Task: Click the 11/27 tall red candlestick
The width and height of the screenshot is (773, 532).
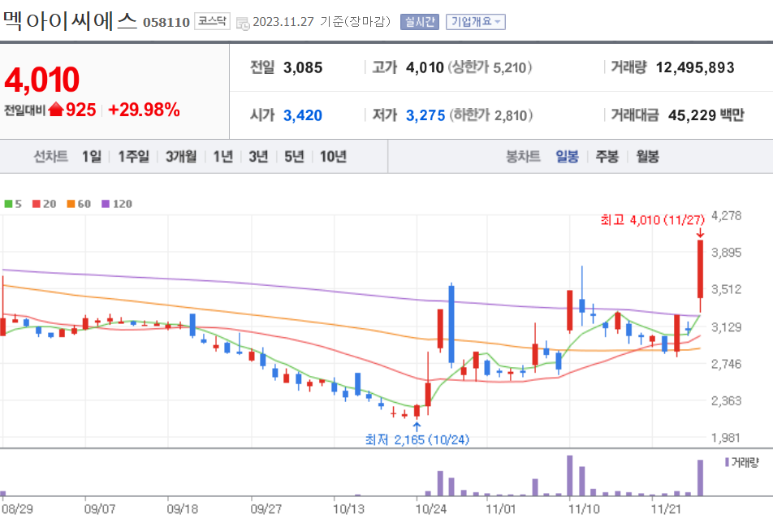Action: [700, 275]
